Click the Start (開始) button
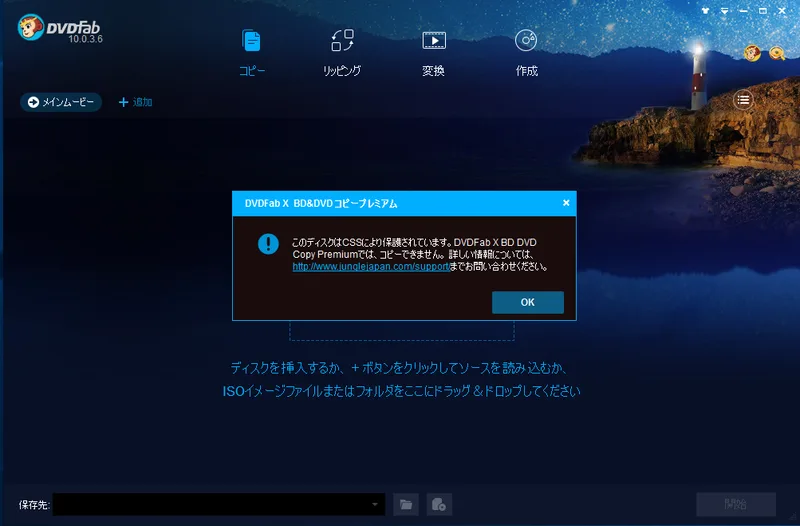 (x=736, y=505)
